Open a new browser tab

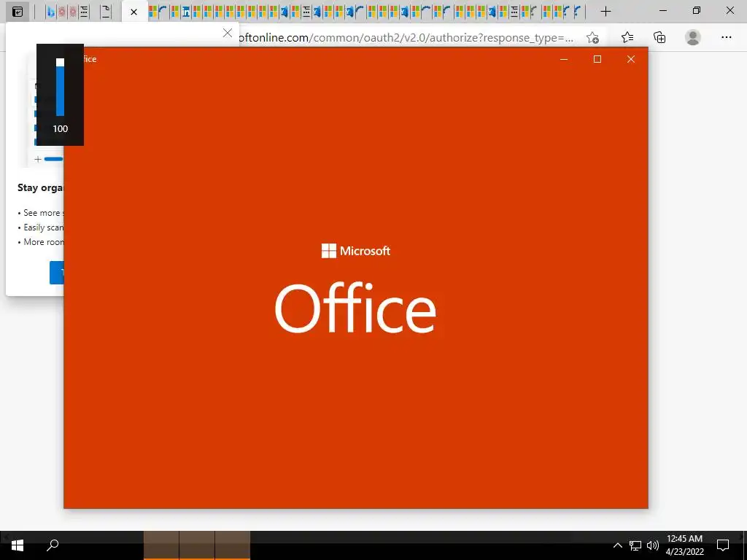(x=605, y=12)
